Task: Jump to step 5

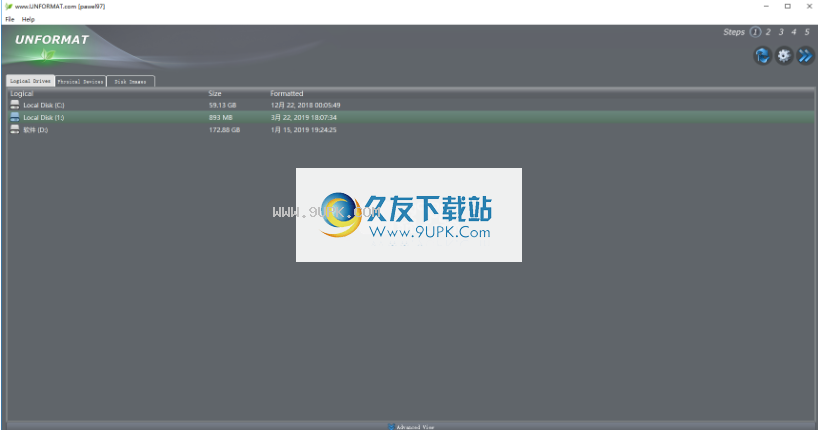Action: coord(807,32)
